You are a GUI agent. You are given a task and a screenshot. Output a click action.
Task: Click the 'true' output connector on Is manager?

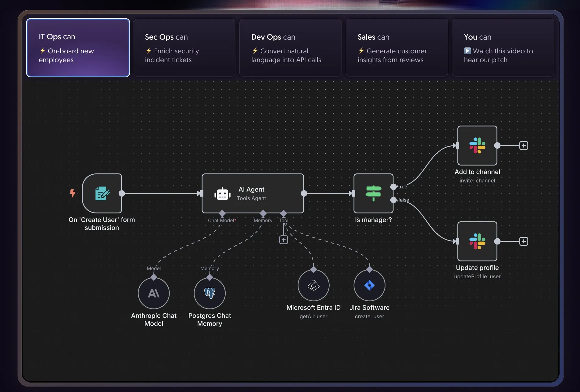tap(394, 187)
